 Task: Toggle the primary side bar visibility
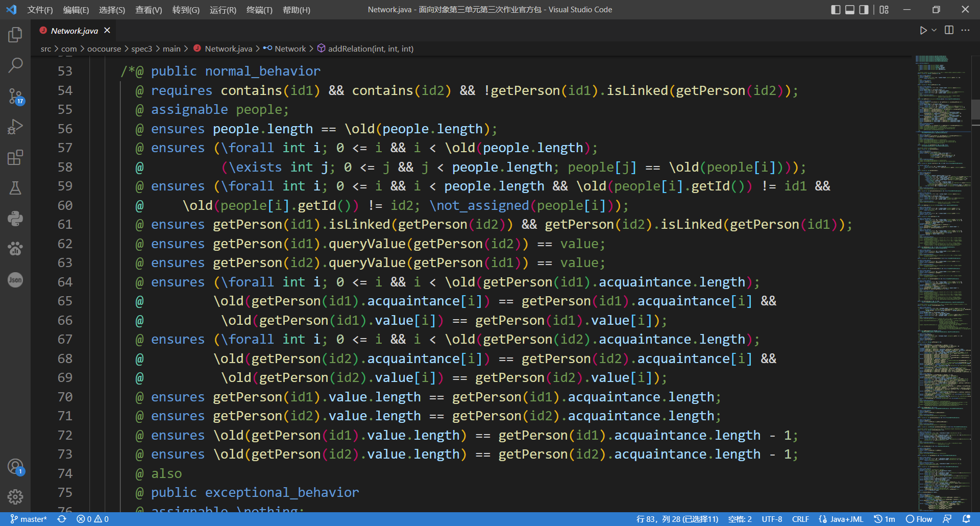point(836,10)
